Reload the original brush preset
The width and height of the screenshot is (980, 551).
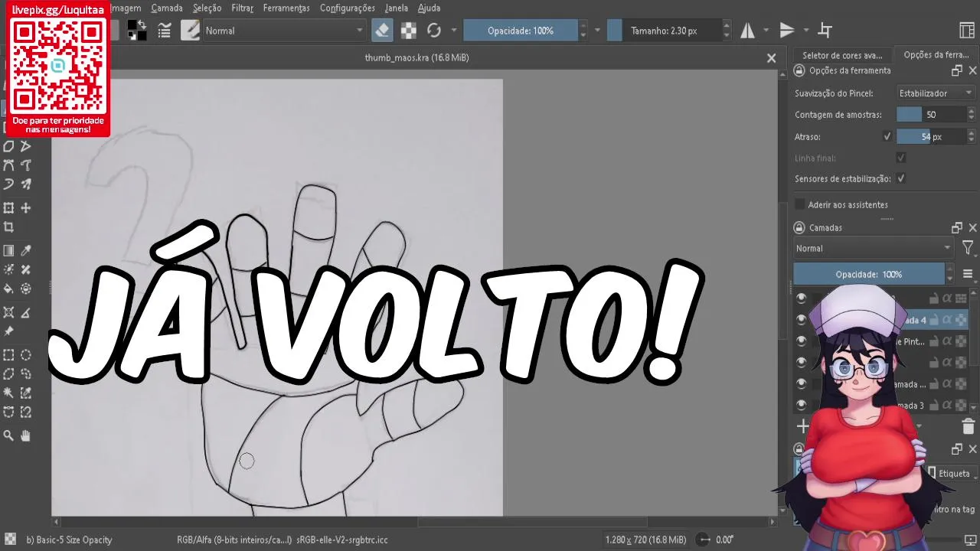coord(434,31)
